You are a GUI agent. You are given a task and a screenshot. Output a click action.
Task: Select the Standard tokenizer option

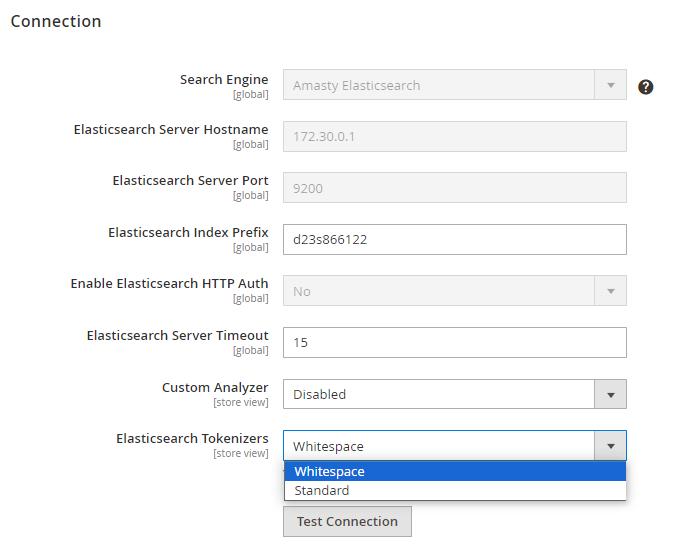pyautogui.click(x=455, y=490)
